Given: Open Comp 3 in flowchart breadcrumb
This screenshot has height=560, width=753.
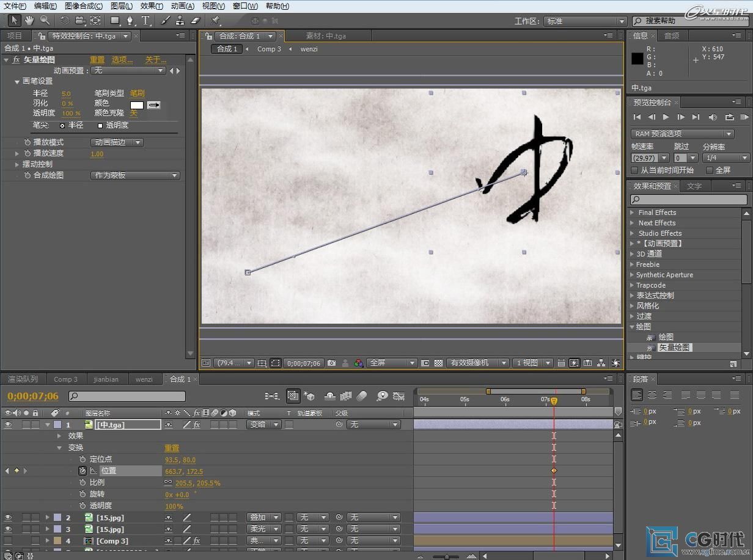Looking at the screenshot, I should pyautogui.click(x=269, y=49).
